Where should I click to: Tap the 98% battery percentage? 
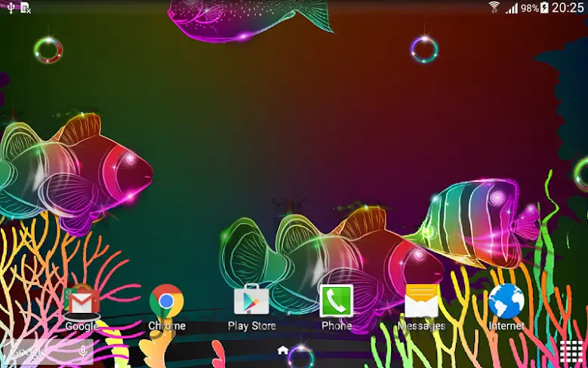[529, 8]
